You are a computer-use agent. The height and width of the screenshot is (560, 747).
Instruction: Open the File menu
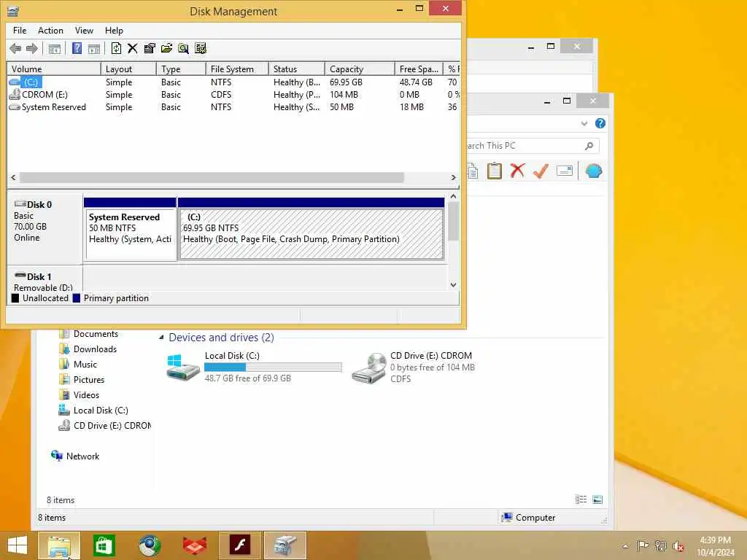pyautogui.click(x=20, y=31)
